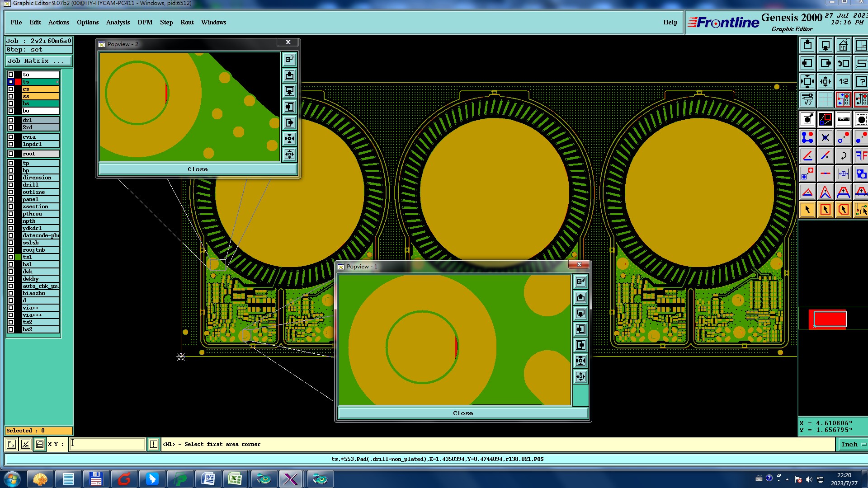Enable the drl layer checkbox
The height and width of the screenshot is (488, 868).
tap(11, 120)
